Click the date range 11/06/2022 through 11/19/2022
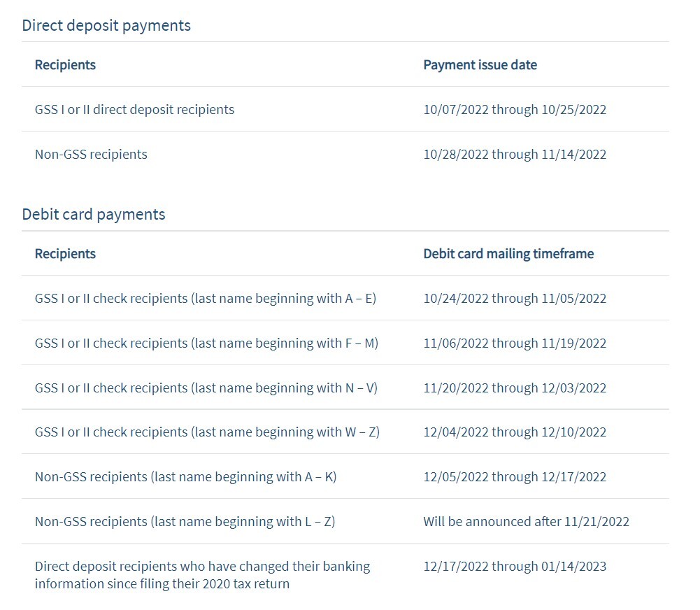The width and height of the screenshot is (700, 610). point(515,343)
